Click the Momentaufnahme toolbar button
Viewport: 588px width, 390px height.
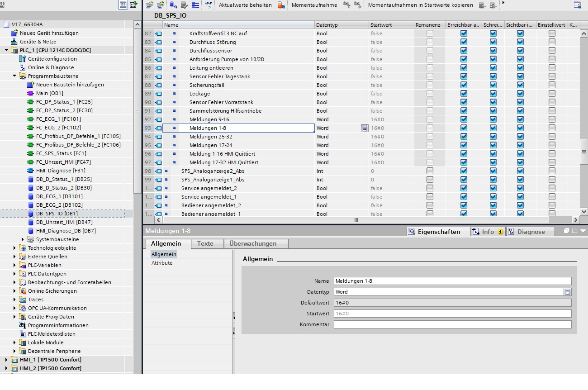[314, 5]
